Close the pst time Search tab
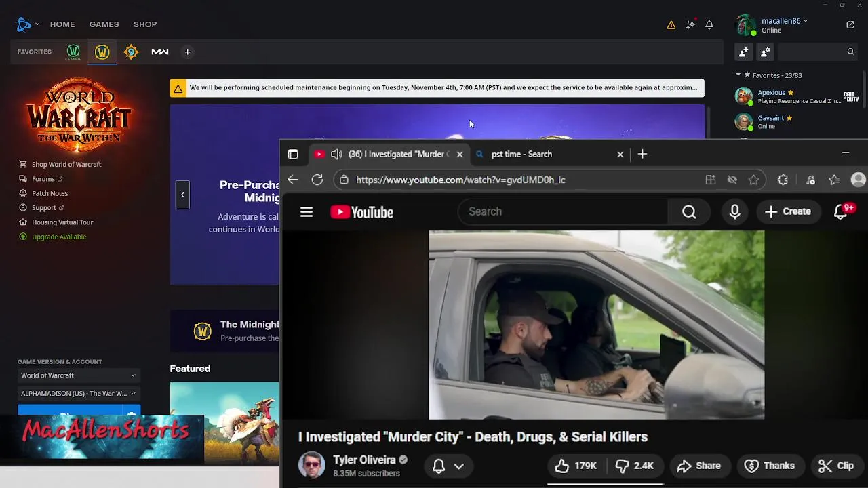Screen dimensions: 868x488 pos(620,154)
